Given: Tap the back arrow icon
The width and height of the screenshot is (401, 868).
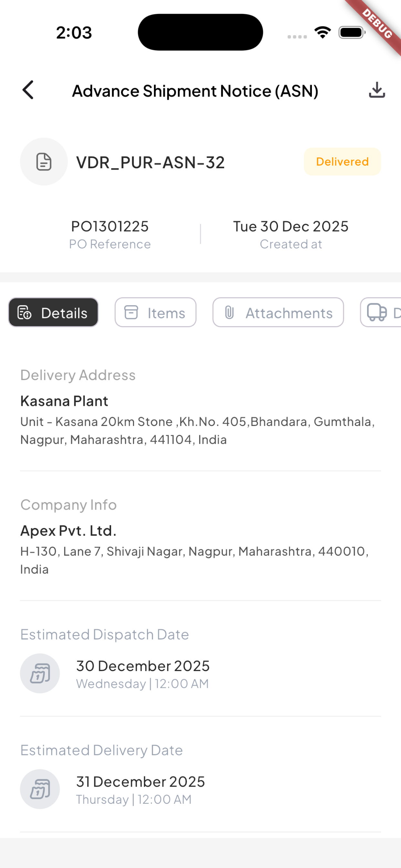Looking at the screenshot, I should point(28,90).
